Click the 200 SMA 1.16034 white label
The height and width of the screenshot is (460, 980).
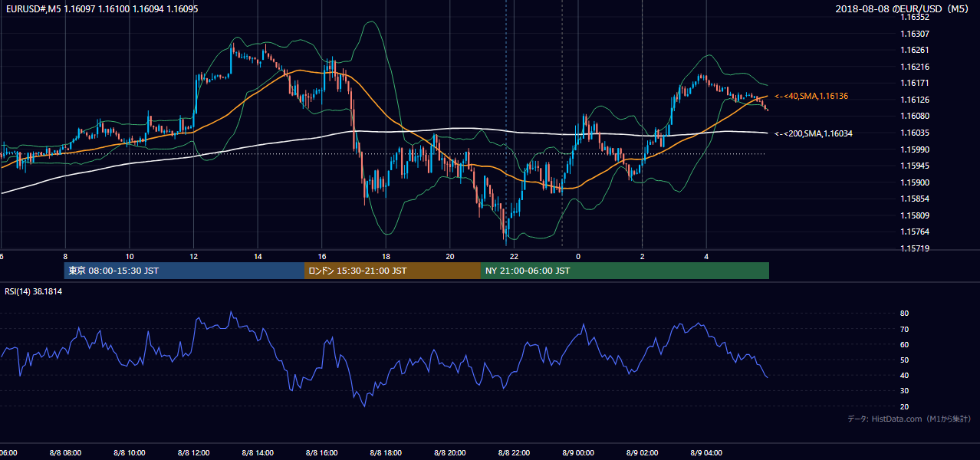[x=814, y=133]
